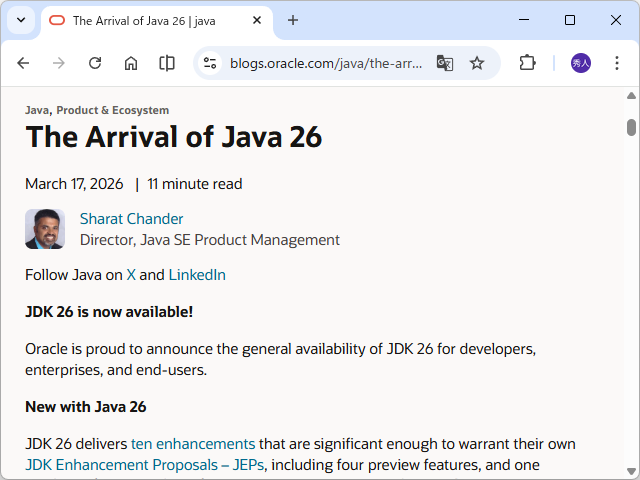This screenshot has width=640, height=480.
Task: Click New with Java 26 heading
Action: pos(86,407)
